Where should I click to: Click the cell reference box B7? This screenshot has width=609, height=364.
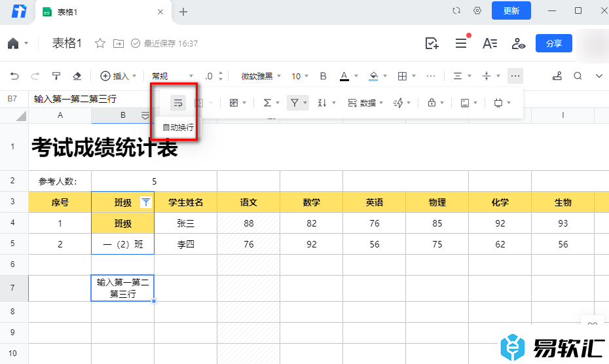pos(12,99)
